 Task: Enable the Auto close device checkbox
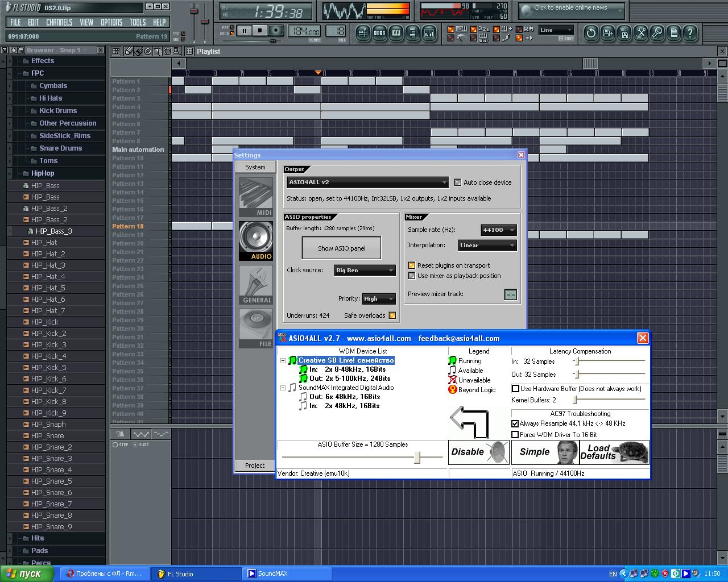(x=458, y=182)
